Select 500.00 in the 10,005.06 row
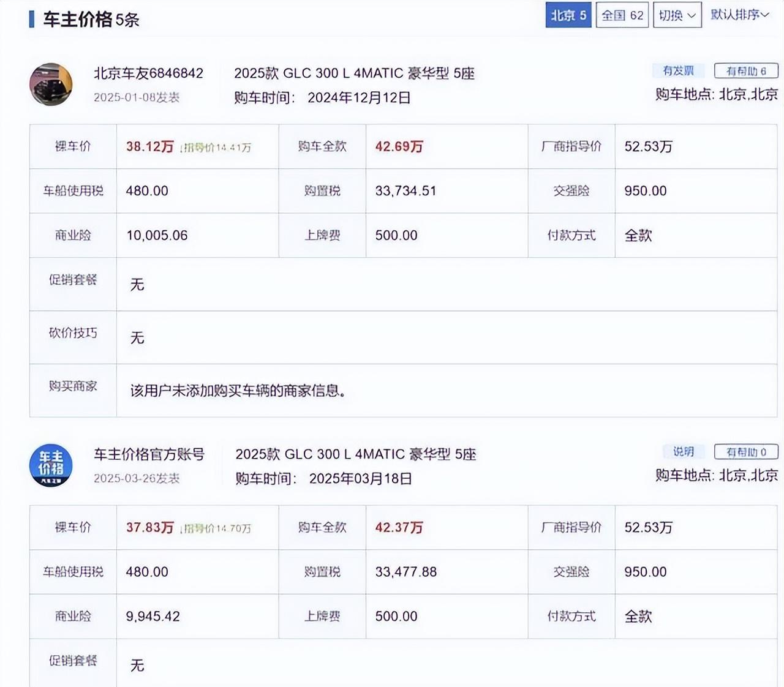Viewport: 784px width, 687px height. [396, 236]
